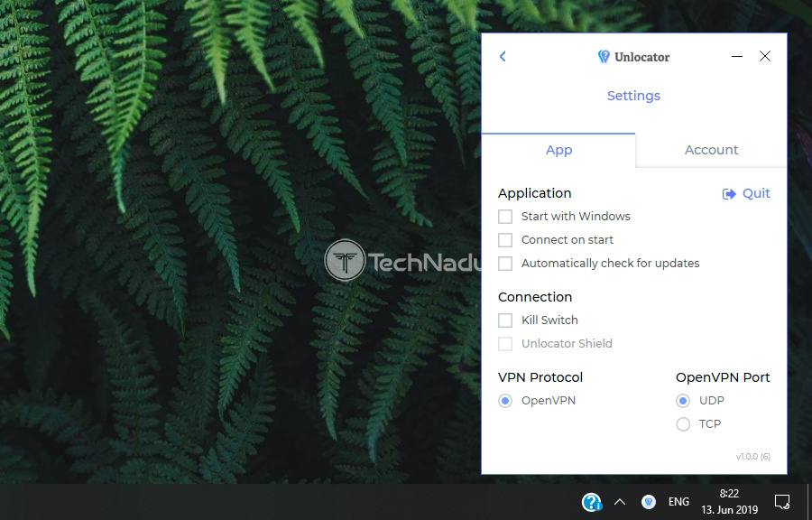This screenshot has height=520, width=812.
Task: Go back using the left arrow icon
Action: tap(503, 57)
